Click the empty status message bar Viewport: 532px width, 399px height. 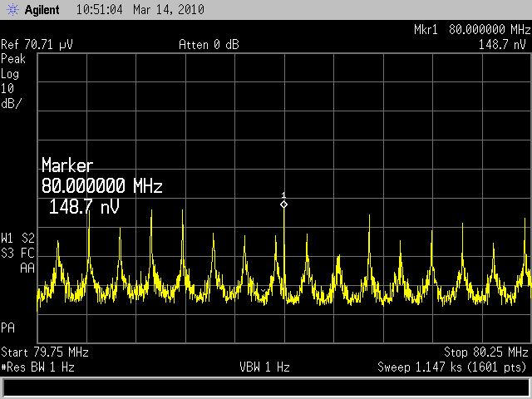coord(266,387)
